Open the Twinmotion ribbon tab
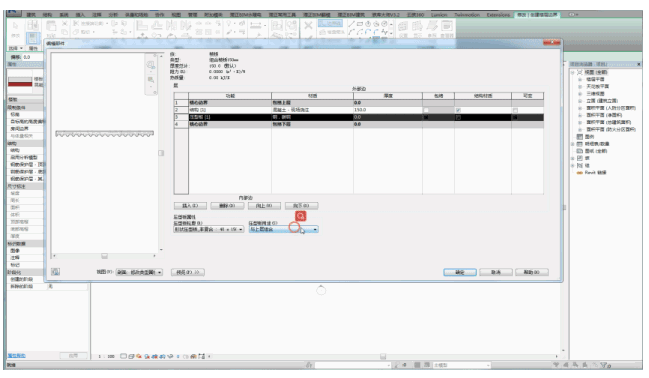This screenshot has height=378, width=649. (x=467, y=15)
